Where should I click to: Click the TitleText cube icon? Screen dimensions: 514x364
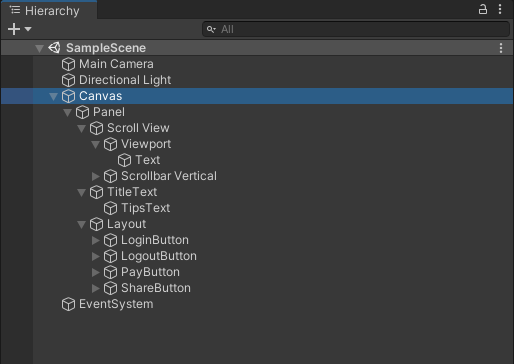96,192
